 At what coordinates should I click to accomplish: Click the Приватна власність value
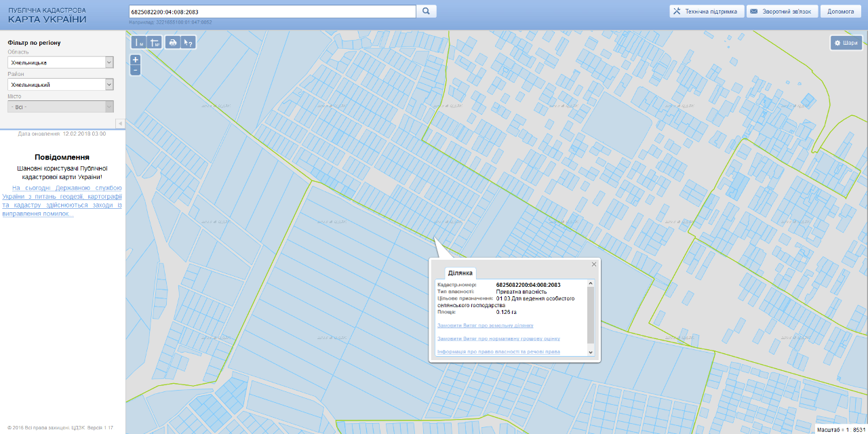click(x=521, y=292)
